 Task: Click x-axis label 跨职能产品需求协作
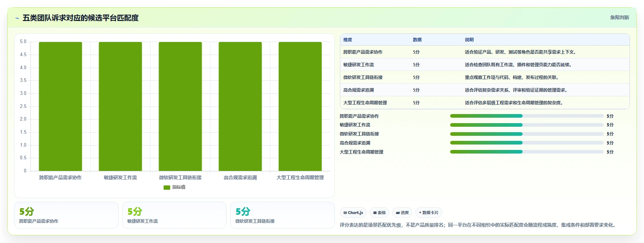pos(61,177)
